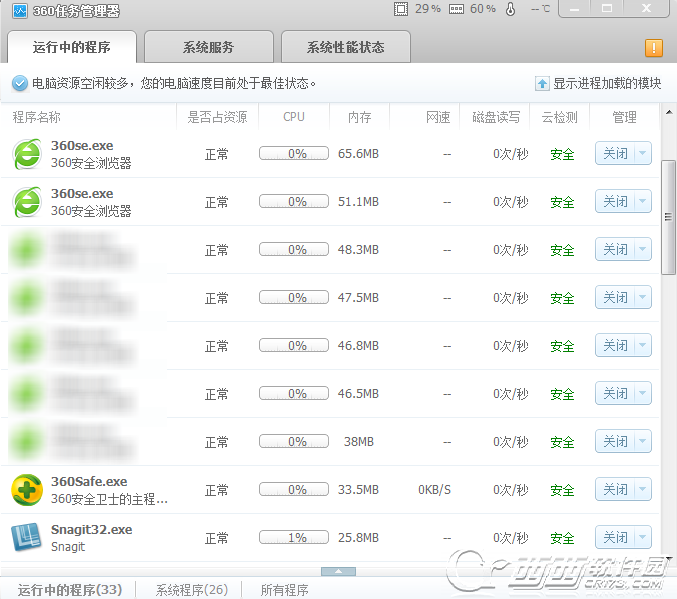Click 关闭 for the 48.3MB process

click(615, 249)
